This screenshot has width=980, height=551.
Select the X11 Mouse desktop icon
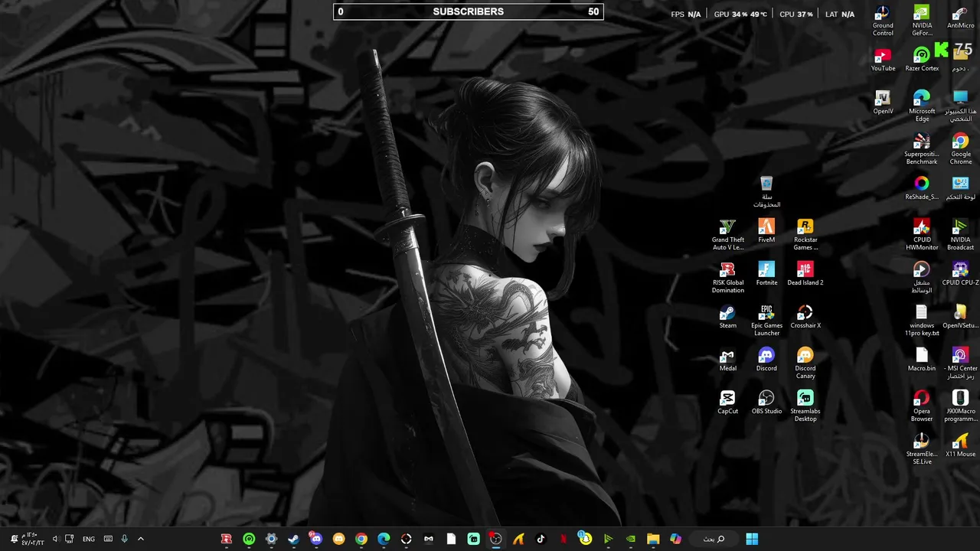pos(960,445)
